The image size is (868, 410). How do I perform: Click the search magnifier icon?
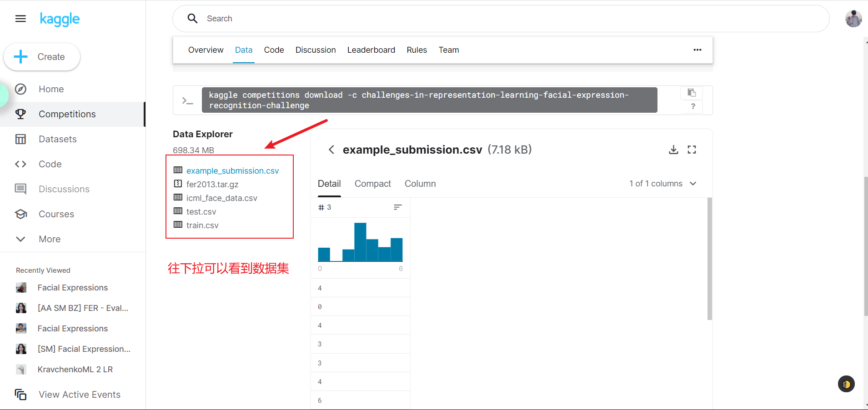click(193, 19)
